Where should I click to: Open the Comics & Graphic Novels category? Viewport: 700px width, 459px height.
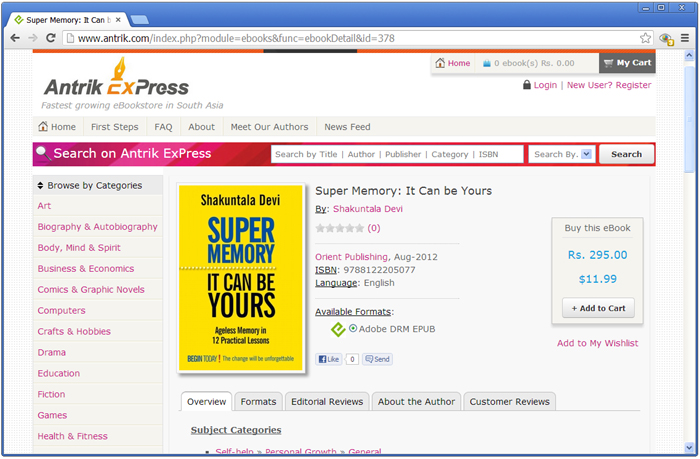(91, 290)
